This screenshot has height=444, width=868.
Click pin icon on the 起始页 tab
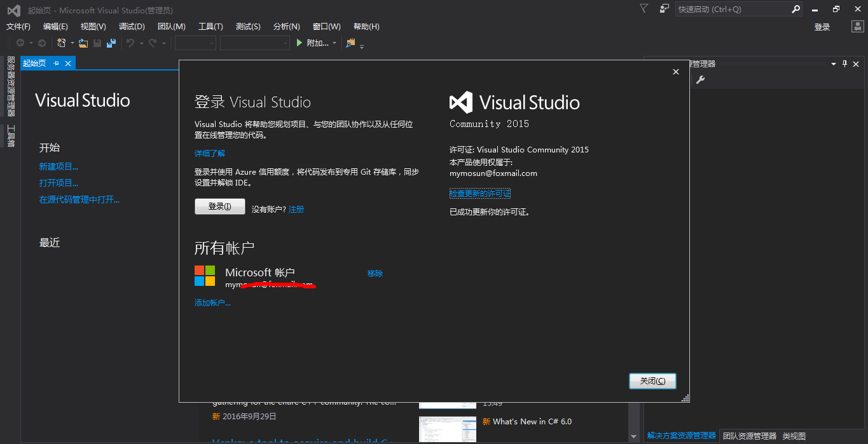56,63
